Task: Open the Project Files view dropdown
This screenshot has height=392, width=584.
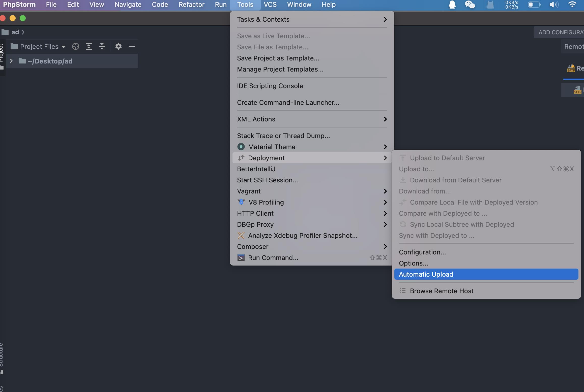Action: coord(38,46)
